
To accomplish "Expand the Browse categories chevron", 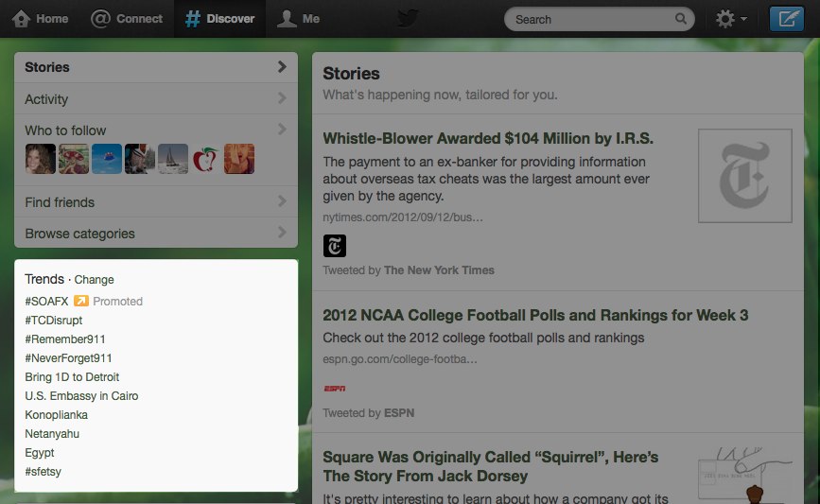I will [282, 232].
